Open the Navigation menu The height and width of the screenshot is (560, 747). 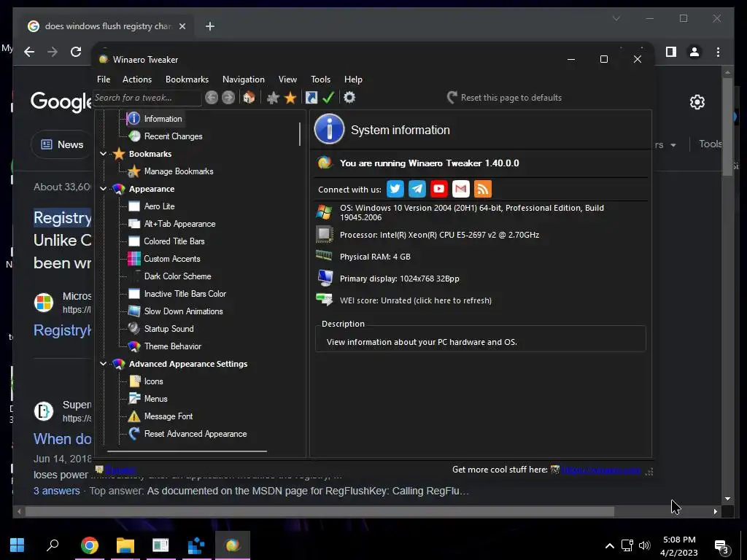tap(244, 79)
